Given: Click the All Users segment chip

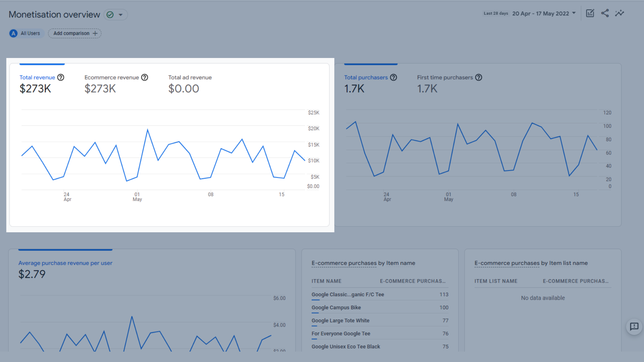Looking at the screenshot, I should (x=26, y=33).
